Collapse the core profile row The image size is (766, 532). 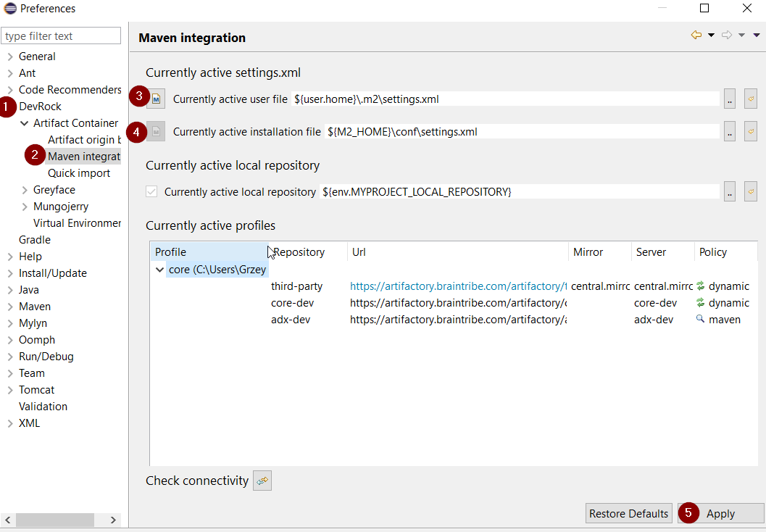point(159,270)
